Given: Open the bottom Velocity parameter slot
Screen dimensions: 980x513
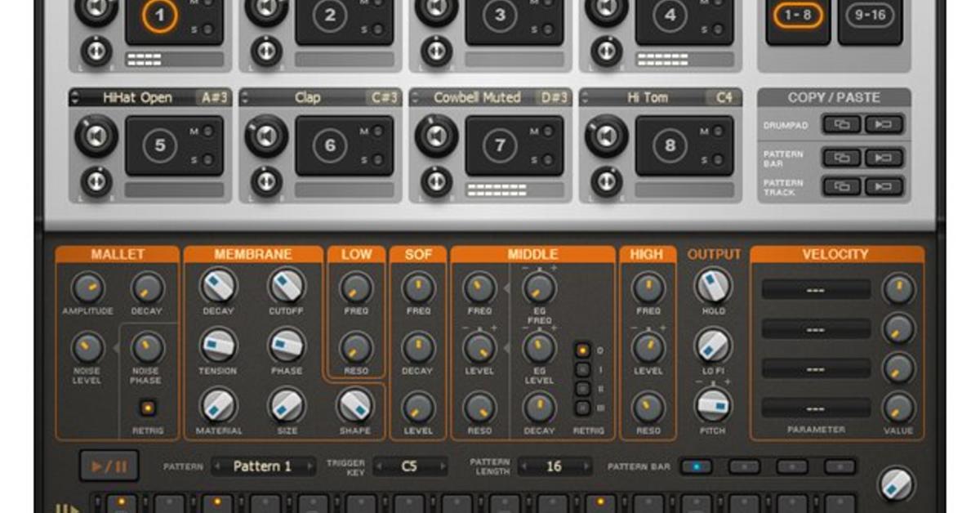Looking at the screenshot, I should [x=816, y=408].
